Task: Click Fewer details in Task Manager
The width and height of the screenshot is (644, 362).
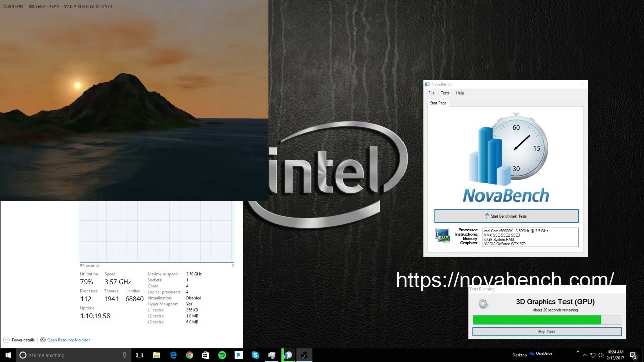Action: point(23,340)
